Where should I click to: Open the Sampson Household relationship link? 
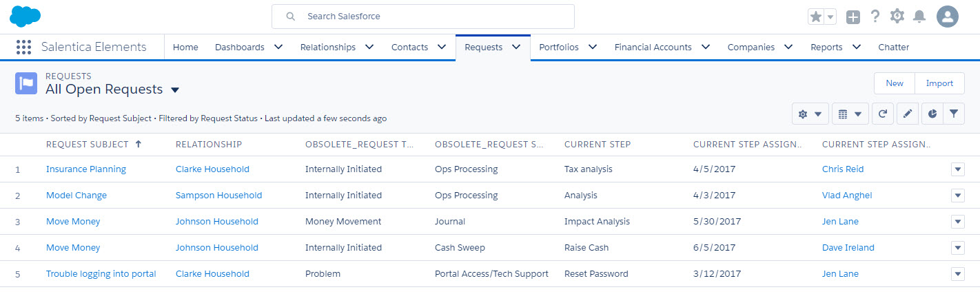(218, 196)
